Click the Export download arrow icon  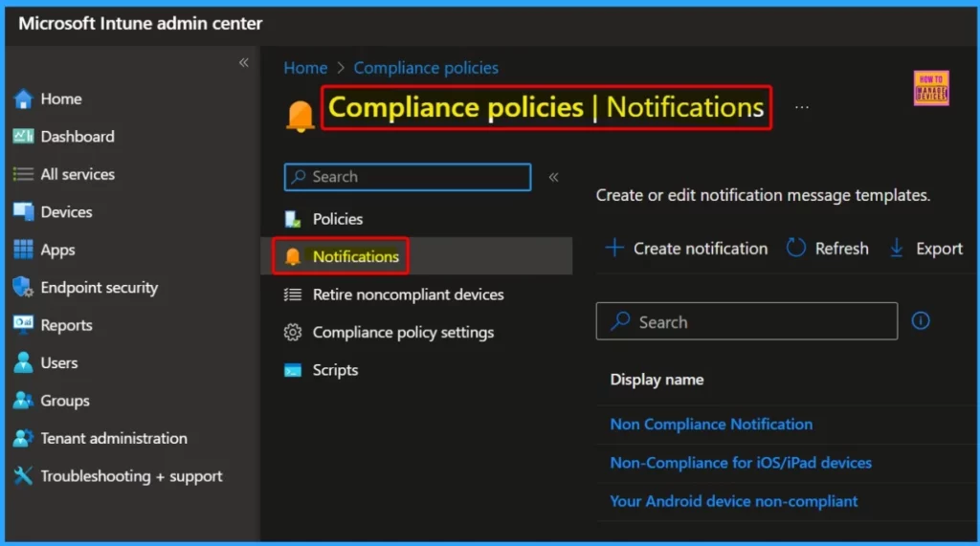(896, 248)
